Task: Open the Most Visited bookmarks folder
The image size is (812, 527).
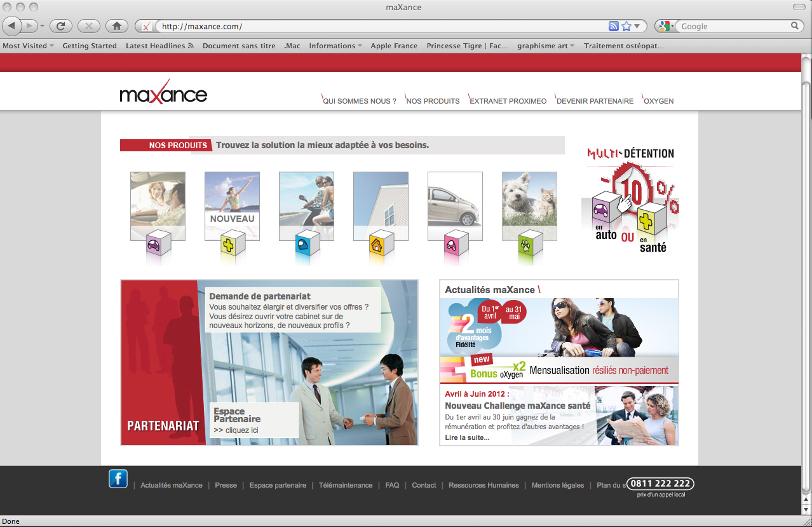Action: tap(28, 46)
